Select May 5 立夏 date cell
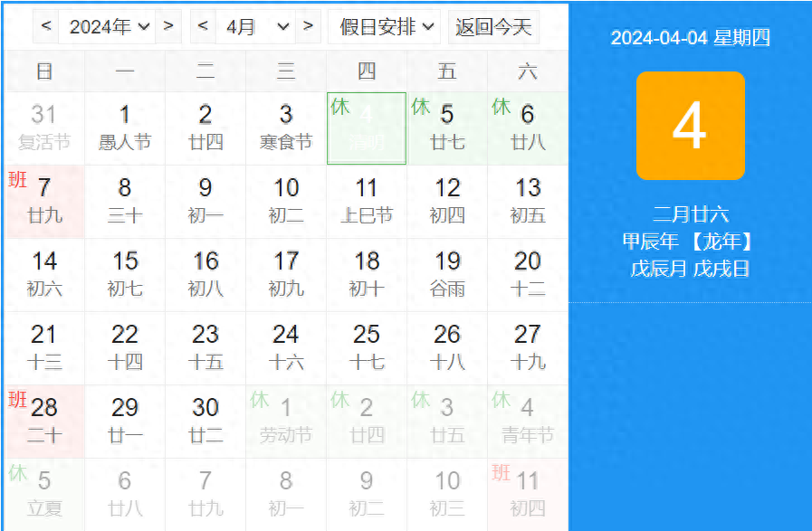 44,494
